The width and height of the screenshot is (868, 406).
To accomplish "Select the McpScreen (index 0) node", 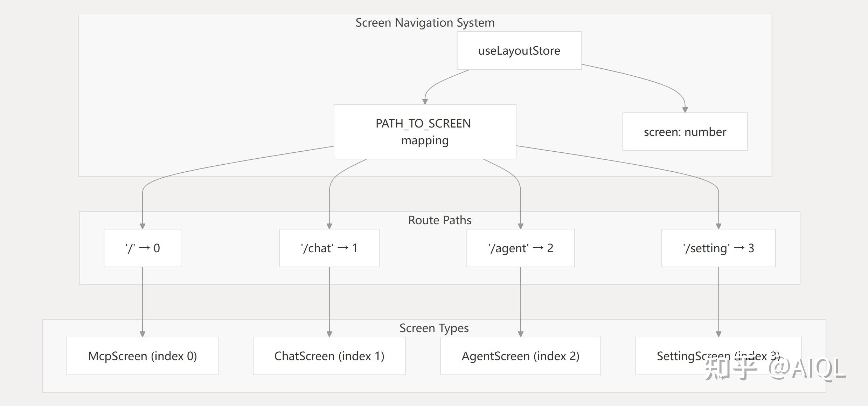I will 143,356.
